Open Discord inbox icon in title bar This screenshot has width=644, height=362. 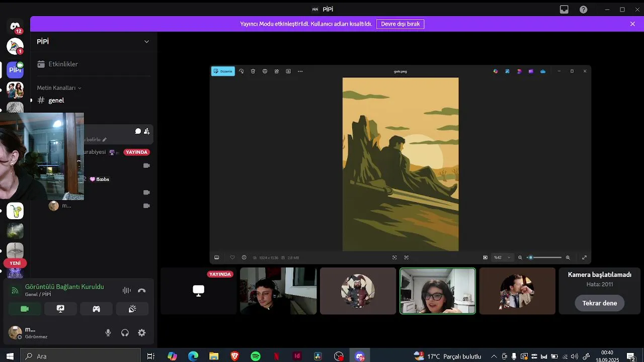point(564,10)
